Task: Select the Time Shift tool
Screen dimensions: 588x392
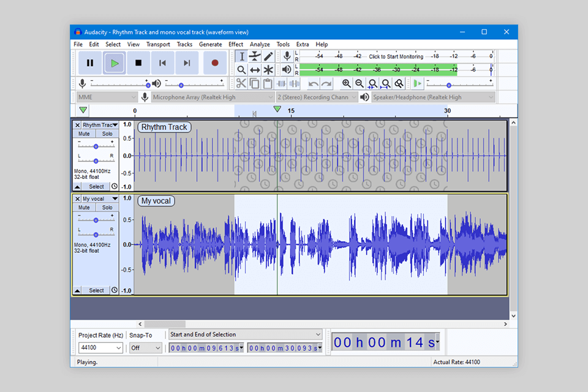Action: click(255, 70)
